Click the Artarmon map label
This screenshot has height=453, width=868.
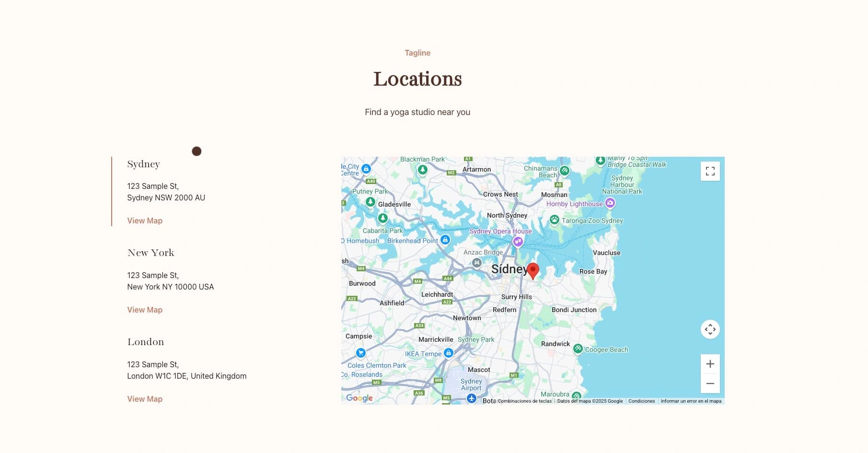(x=476, y=169)
